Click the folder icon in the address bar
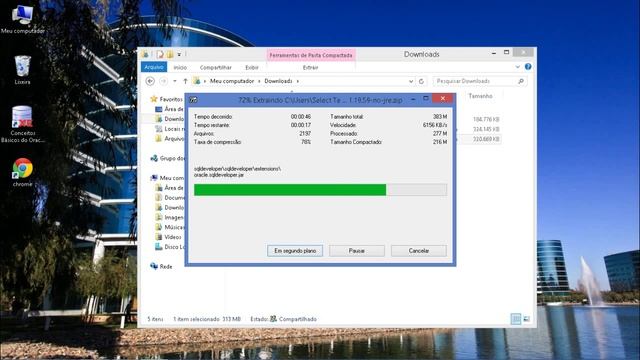 (x=197, y=81)
